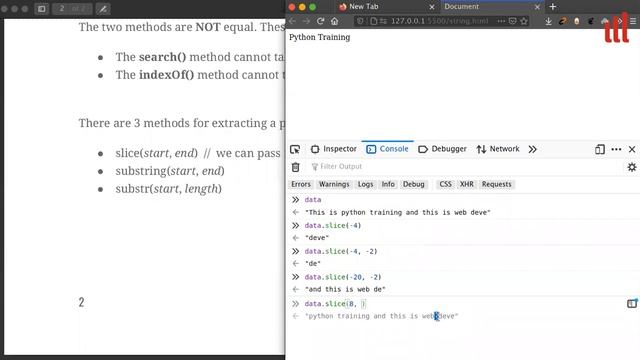
Task: Click the first console entry data
Action: coord(313,200)
